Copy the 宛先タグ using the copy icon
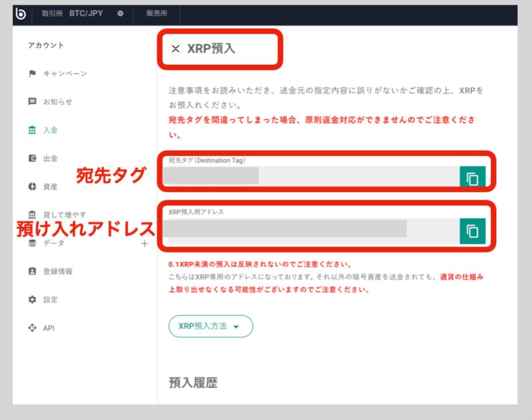The image size is (532, 420). (x=473, y=176)
